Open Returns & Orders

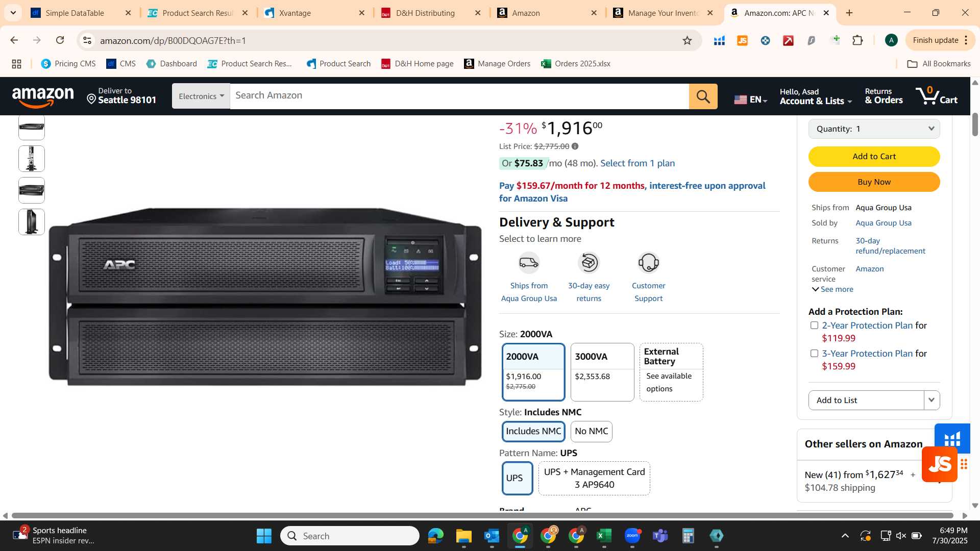tap(884, 96)
